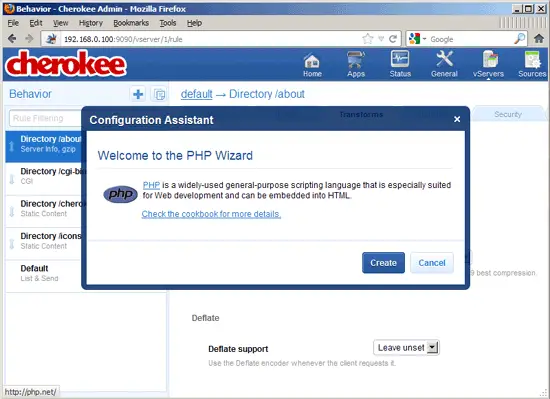Clone rule using the copy icon

pos(159,94)
